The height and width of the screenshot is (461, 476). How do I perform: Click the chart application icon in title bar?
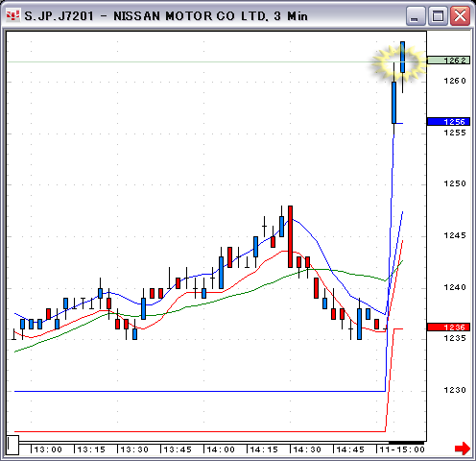13,15
